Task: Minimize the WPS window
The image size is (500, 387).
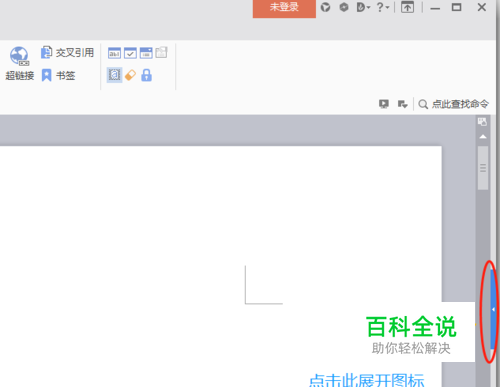Action: point(435,8)
